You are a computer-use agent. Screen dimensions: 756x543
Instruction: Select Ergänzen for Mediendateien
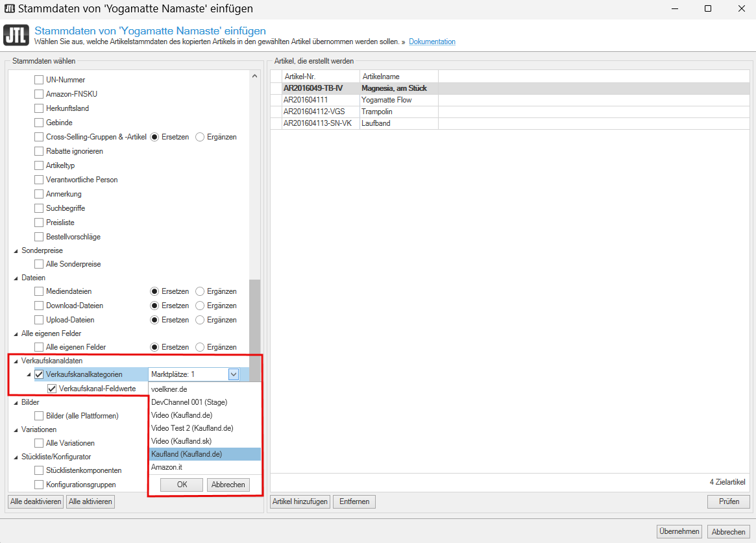click(200, 291)
